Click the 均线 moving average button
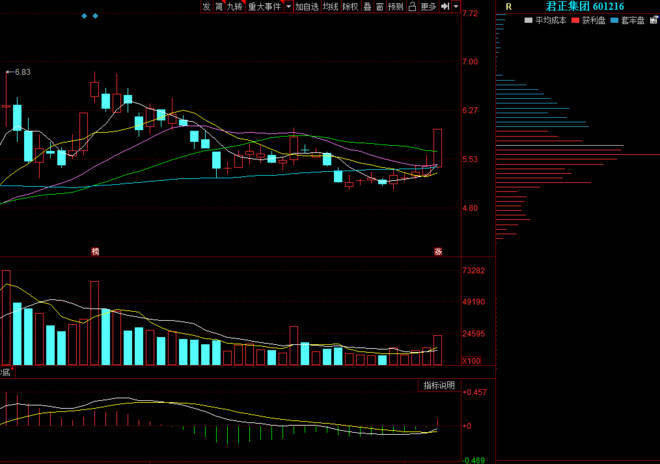The height and width of the screenshot is (464, 660). coord(330,6)
